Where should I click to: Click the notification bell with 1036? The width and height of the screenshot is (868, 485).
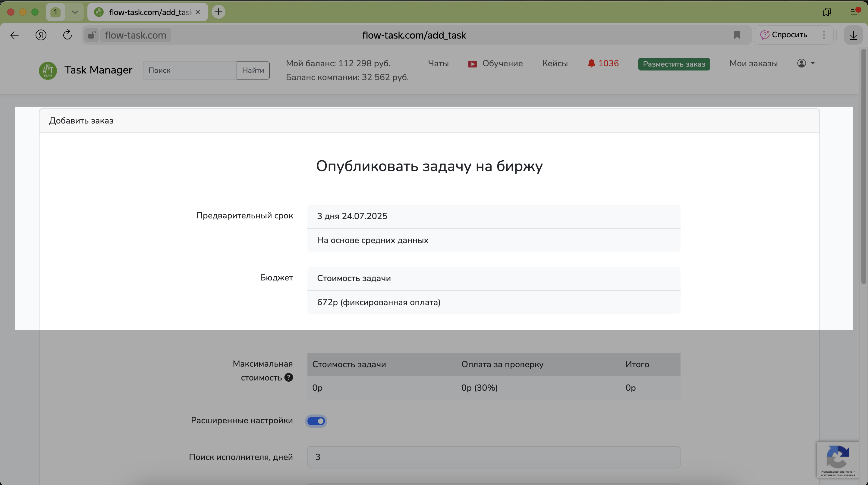(603, 63)
